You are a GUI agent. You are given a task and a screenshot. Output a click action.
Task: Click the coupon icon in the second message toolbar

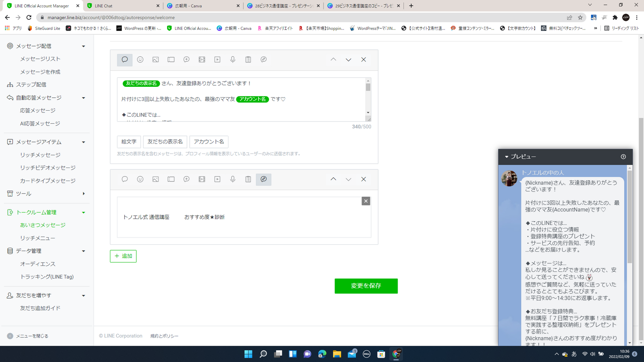[x=171, y=179]
